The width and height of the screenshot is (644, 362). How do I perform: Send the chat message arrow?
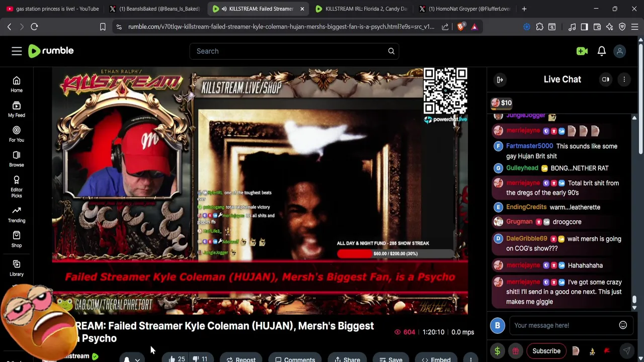[x=626, y=351]
